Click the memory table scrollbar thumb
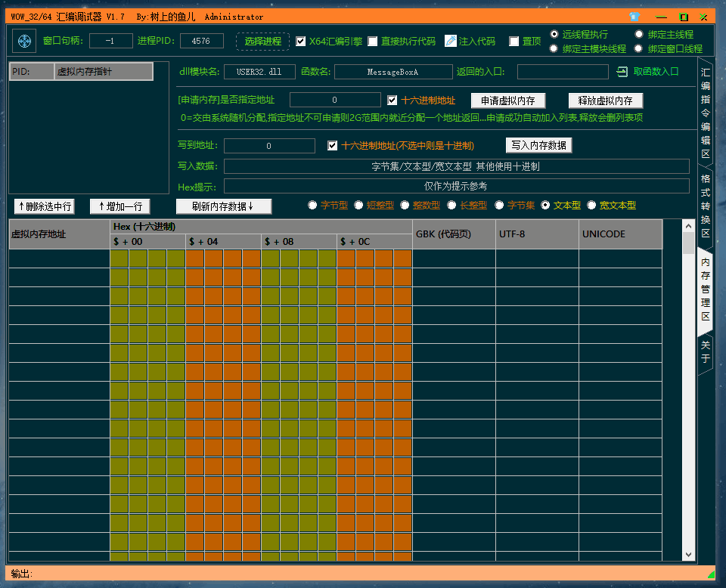Image resolution: width=726 pixels, height=588 pixels. (x=688, y=243)
